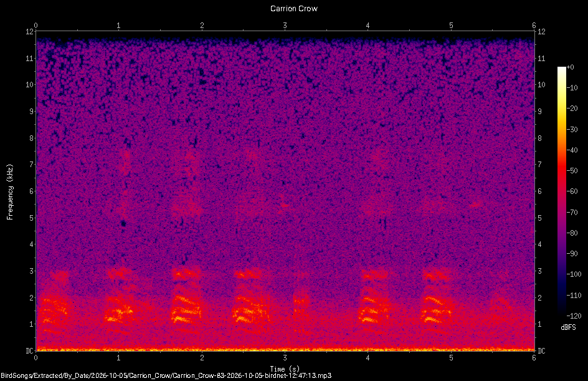Click the '-100' colorbar value
Screen dimensions: 588x381
tap(574, 274)
